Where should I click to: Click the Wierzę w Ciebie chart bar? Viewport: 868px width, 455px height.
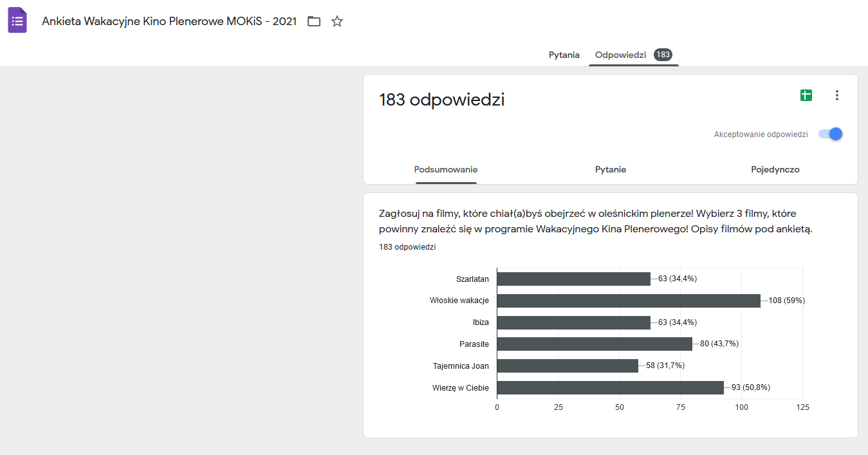(611, 387)
